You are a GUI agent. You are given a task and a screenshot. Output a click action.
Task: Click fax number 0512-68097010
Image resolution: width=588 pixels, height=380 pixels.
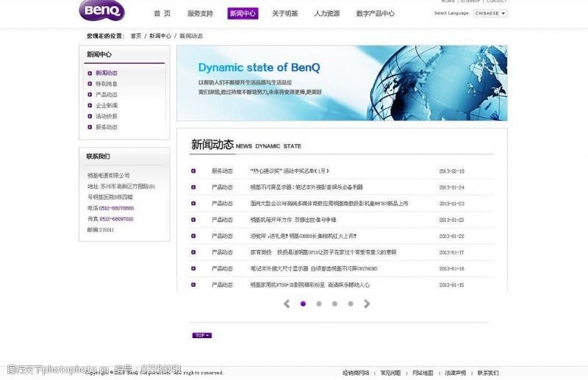(116, 219)
